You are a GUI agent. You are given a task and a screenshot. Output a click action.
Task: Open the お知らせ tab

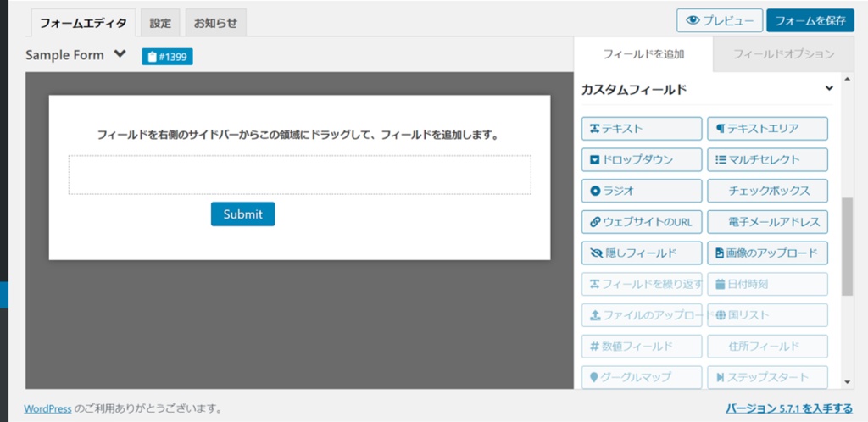pos(215,23)
